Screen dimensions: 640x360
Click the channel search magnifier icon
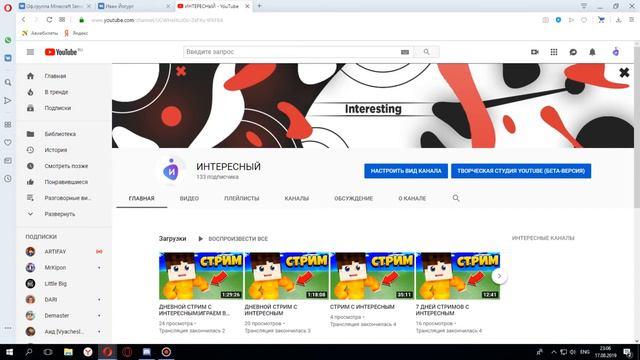[x=456, y=198]
